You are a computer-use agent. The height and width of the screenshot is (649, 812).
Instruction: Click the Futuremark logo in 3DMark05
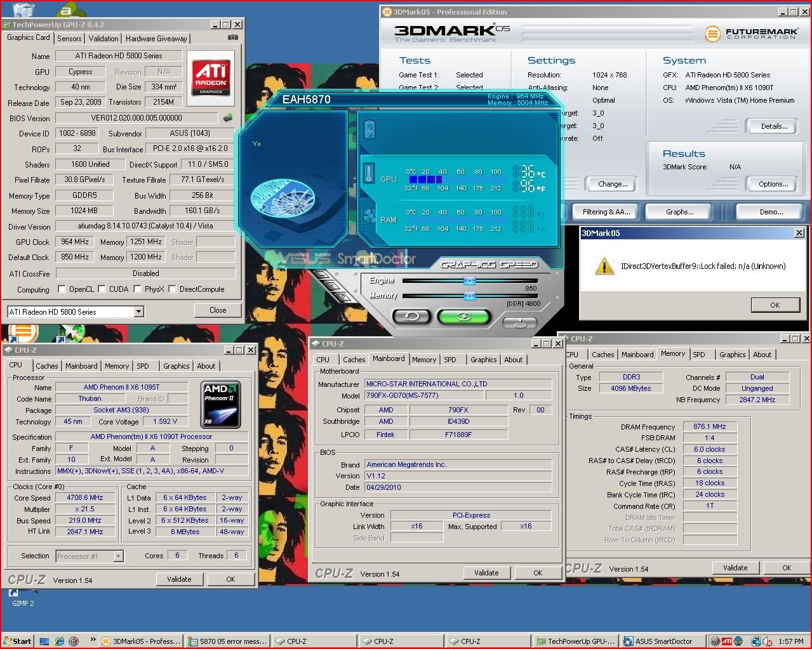pyautogui.click(x=750, y=33)
